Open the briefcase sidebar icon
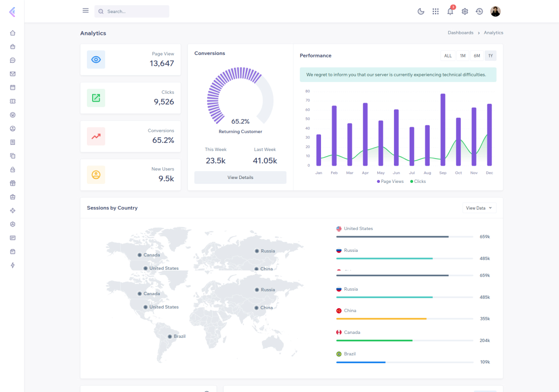 point(13,197)
